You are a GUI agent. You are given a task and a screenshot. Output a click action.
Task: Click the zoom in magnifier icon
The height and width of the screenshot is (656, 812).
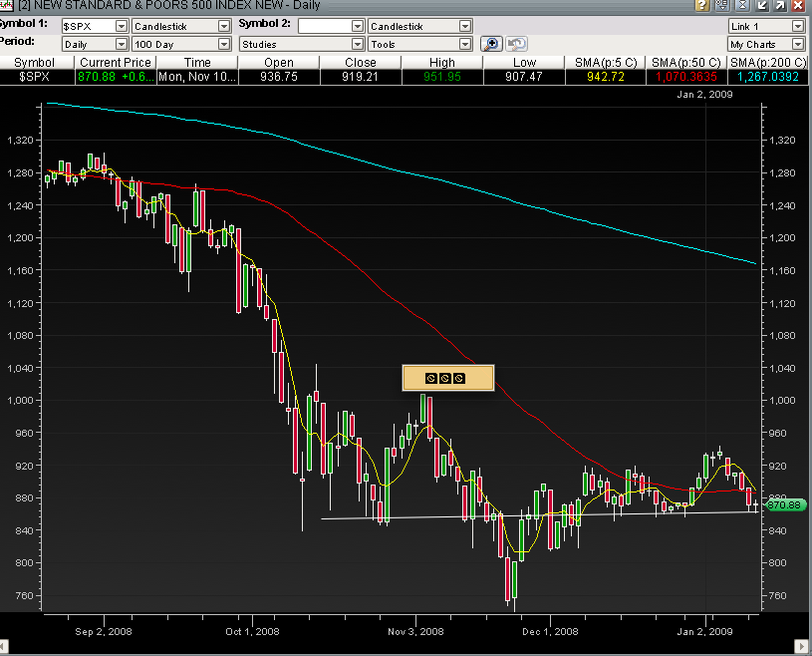tap(491, 44)
